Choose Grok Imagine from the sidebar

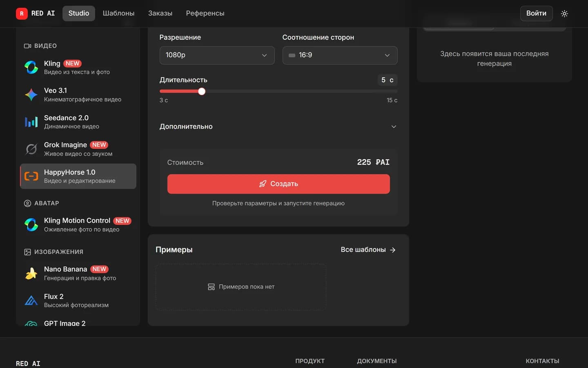click(x=78, y=149)
